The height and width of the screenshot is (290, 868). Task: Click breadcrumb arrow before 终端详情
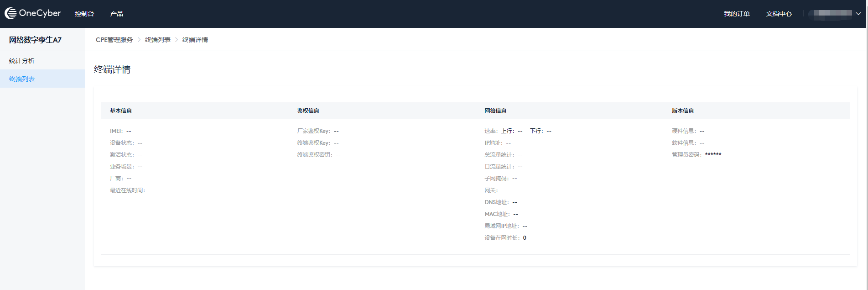click(177, 40)
